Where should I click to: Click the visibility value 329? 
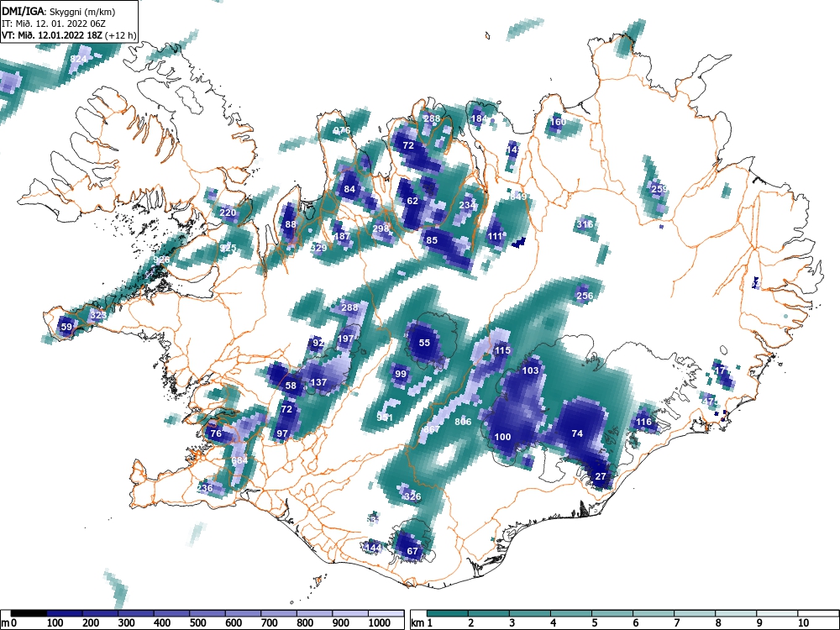(318, 248)
